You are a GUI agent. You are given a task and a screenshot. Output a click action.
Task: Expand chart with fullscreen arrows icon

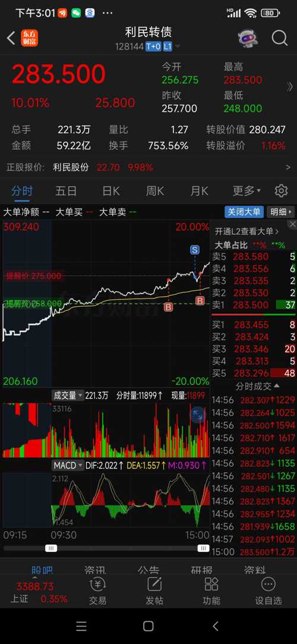198,415
